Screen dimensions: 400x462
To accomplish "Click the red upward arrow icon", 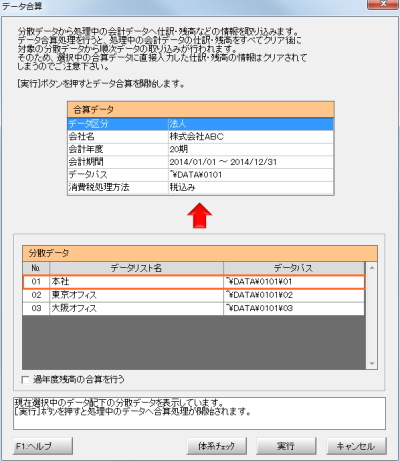I will (x=200, y=215).
